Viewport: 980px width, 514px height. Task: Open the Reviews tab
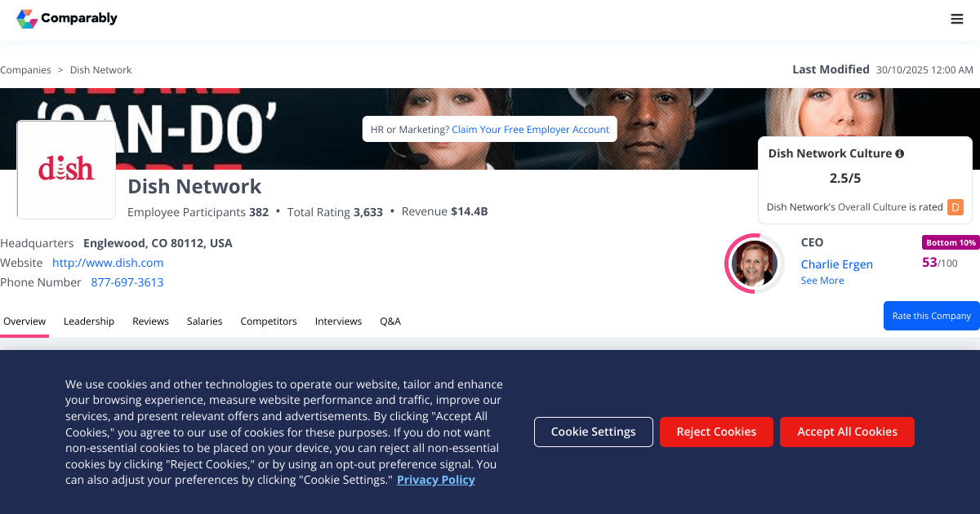(150, 321)
